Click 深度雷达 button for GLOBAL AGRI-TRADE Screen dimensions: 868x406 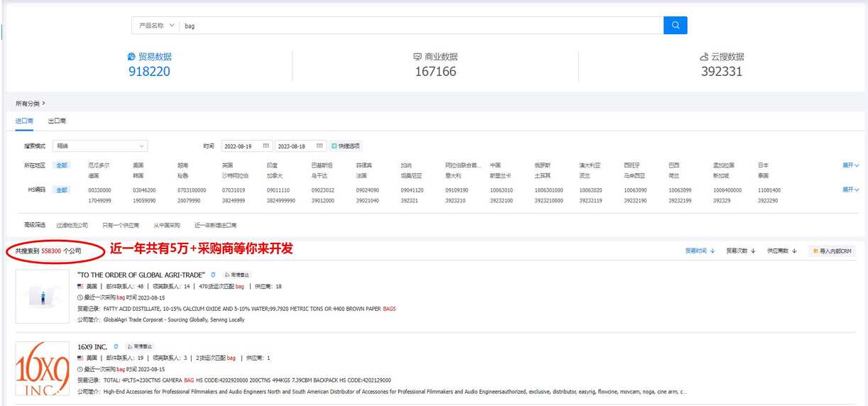pyautogui.click(x=236, y=275)
